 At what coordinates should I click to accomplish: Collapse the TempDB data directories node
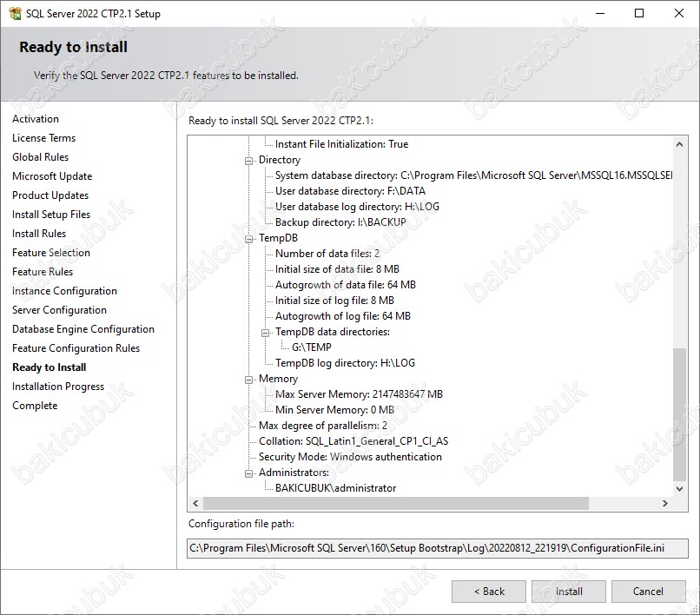[265, 333]
